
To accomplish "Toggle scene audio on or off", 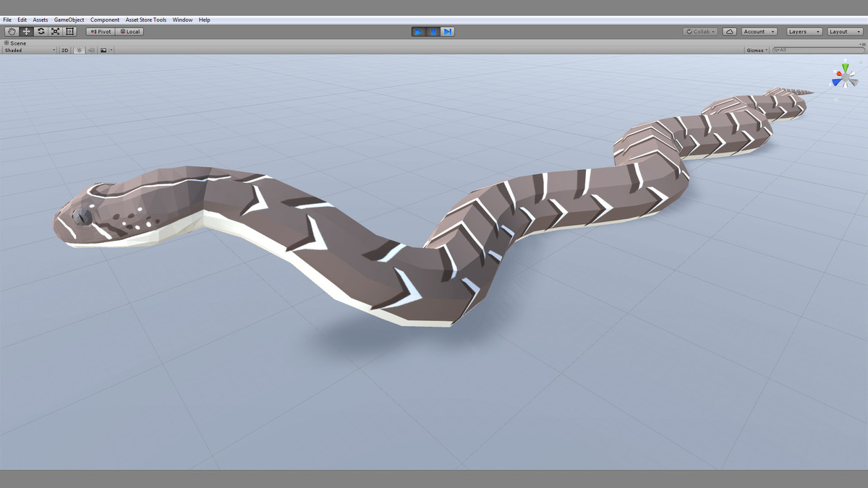I will 91,49.
